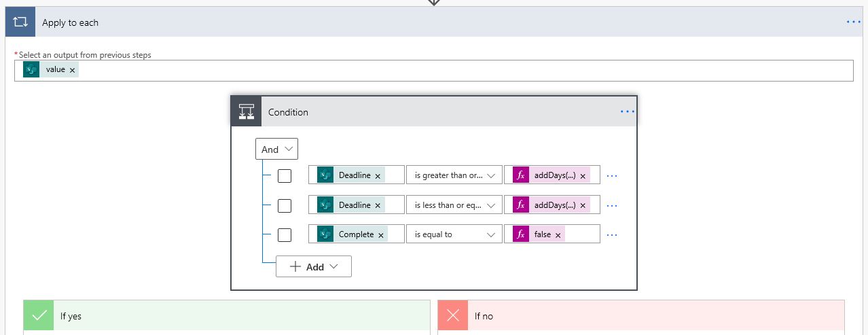Open options menu for Complete row
Screen dimensions: 868x335
point(612,234)
